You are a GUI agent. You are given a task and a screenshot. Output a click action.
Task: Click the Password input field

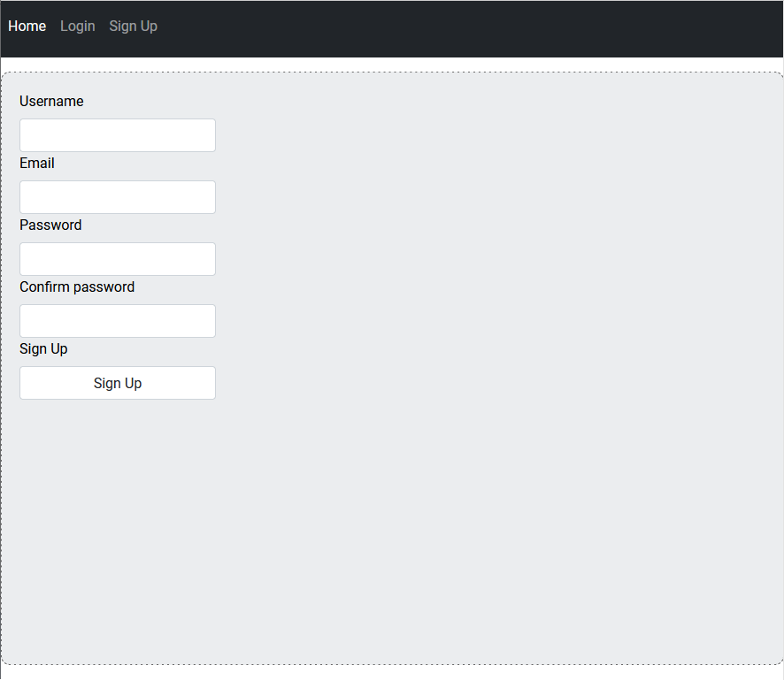[x=117, y=258]
